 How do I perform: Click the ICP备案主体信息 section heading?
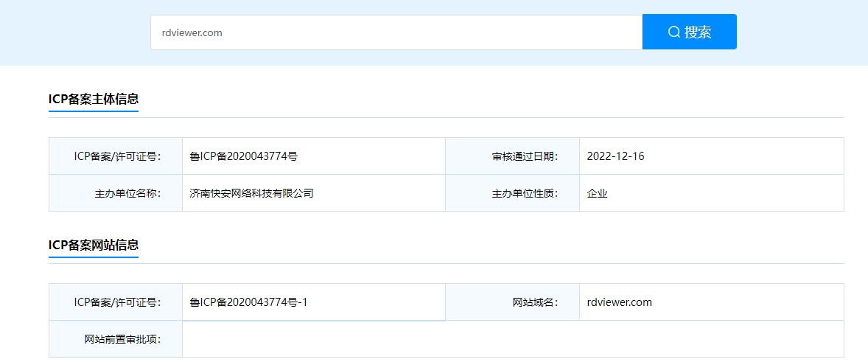pos(94,99)
